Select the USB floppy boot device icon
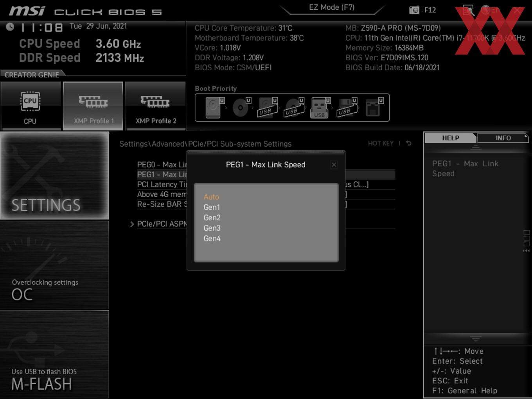 pos(347,108)
